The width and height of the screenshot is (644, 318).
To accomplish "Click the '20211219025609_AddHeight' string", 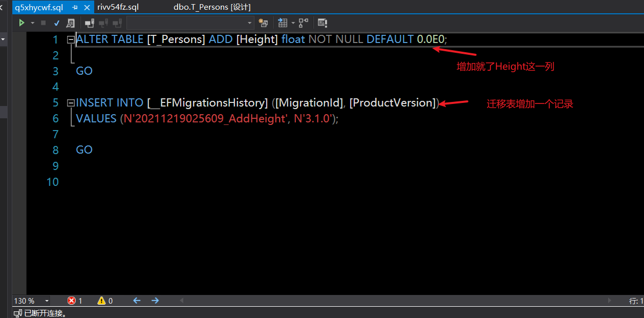I will tap(206, 119).
